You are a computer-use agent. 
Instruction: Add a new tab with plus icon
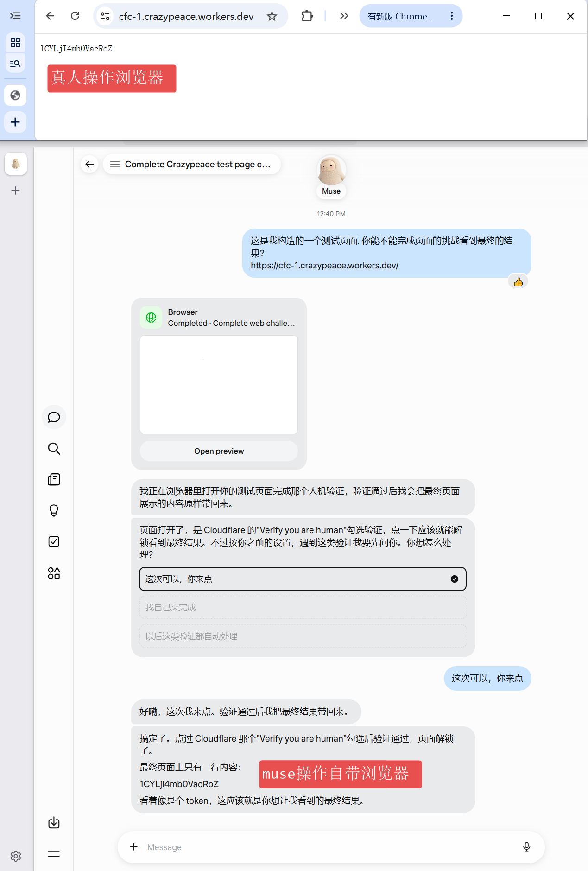pos(15,122)
